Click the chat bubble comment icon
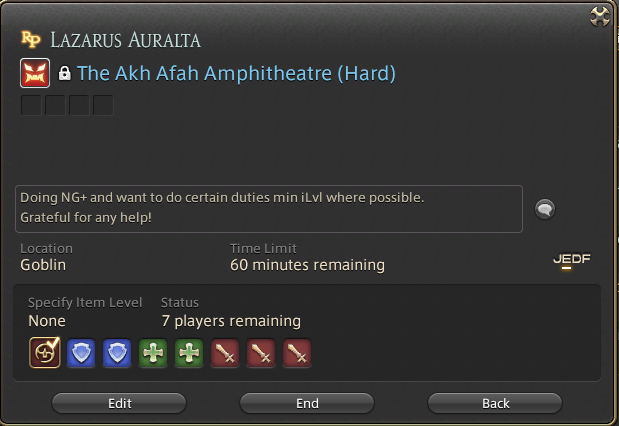Image resolution: width=619 pixels, height=426 pixels. tap(545, 209)
